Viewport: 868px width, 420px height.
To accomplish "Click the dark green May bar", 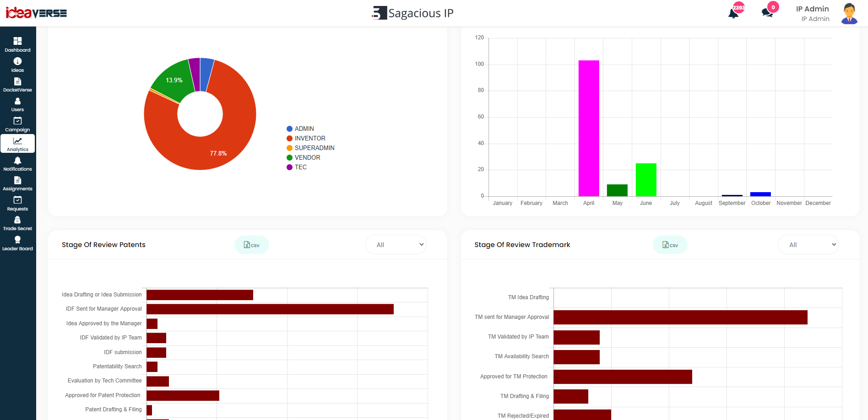I will (617, 190).
